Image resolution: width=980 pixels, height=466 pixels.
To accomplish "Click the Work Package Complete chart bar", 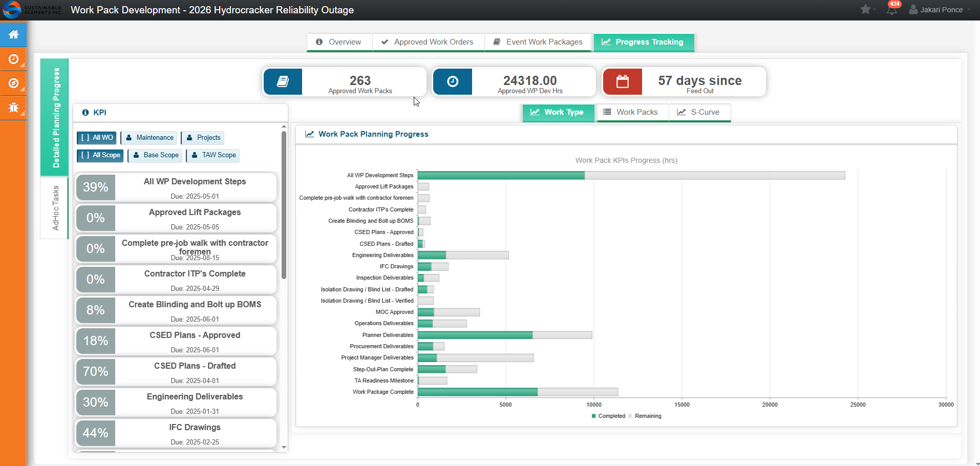I will [518, 392].
